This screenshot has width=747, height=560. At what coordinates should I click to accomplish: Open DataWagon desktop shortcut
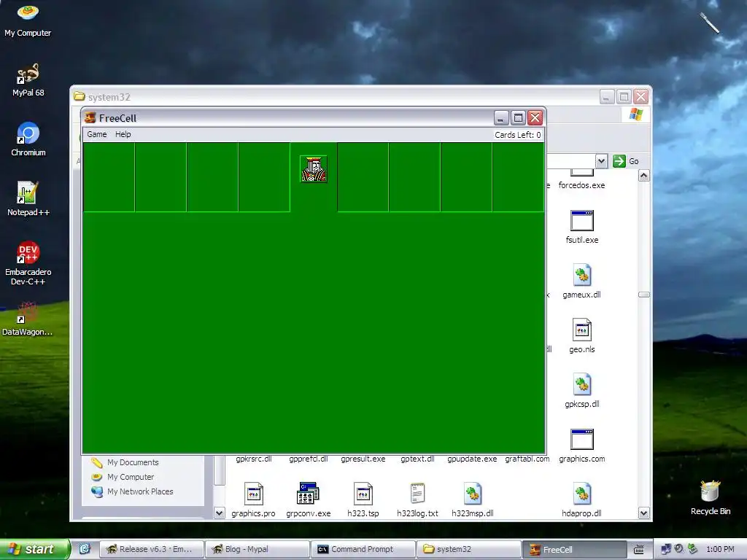coord(27,319)
